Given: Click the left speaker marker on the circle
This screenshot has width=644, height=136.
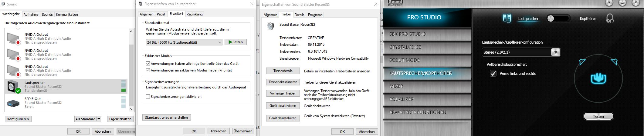Looking at the screenshot, I should pos(582,62).
